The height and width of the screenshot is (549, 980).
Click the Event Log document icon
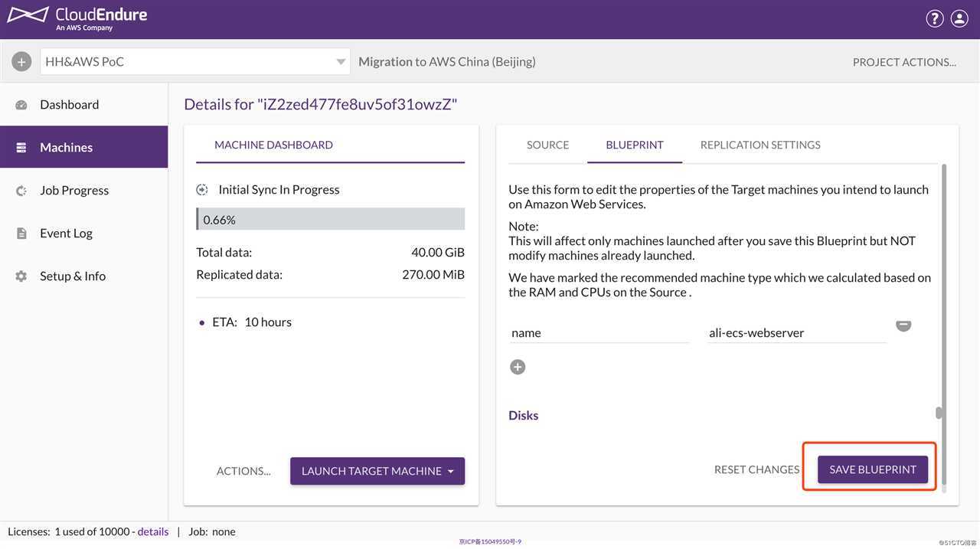pyautogui.click(x=21, y=234)
